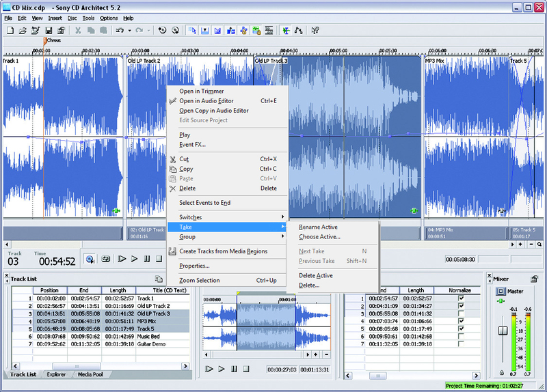Open project properties icon beside Save

click(62, 31)
